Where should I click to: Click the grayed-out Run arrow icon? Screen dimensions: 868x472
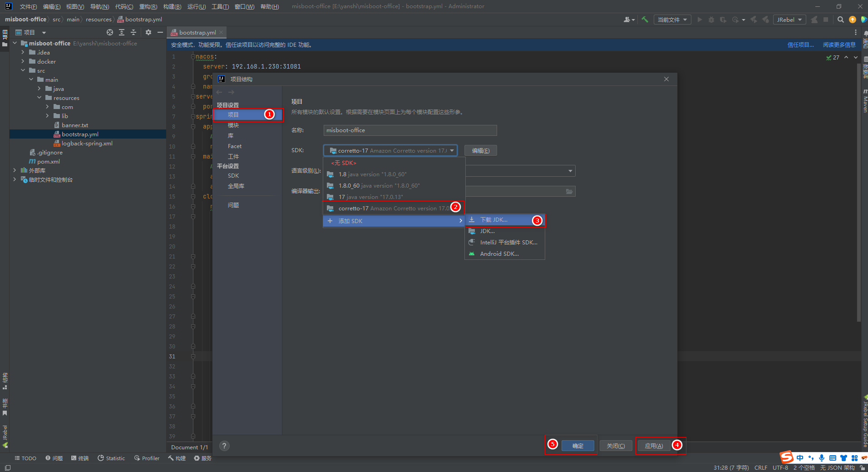click(700, 20)
